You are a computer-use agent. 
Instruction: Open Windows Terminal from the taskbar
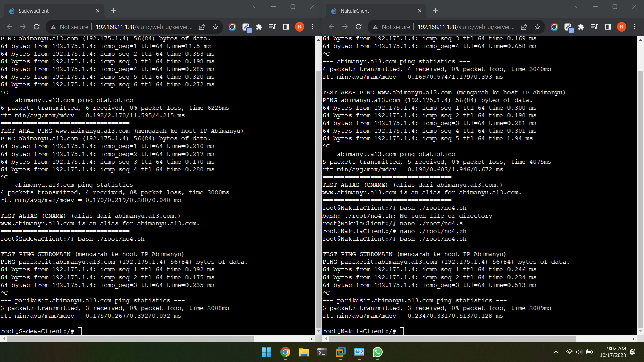click(x=322, y=352)
